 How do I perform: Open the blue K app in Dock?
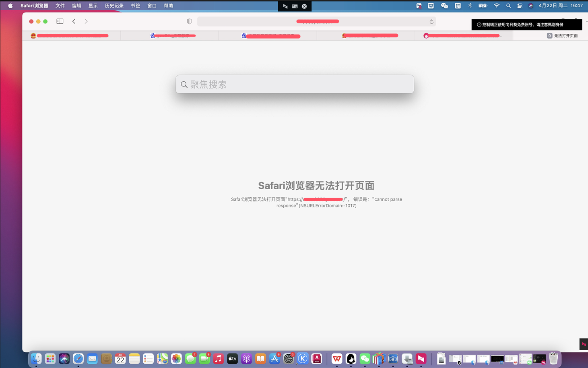click(x=303, y=358)
